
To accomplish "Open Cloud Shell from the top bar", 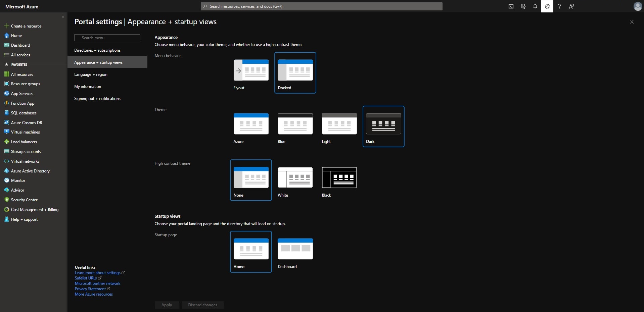I will pyautogui.click(x=511, y=6).
